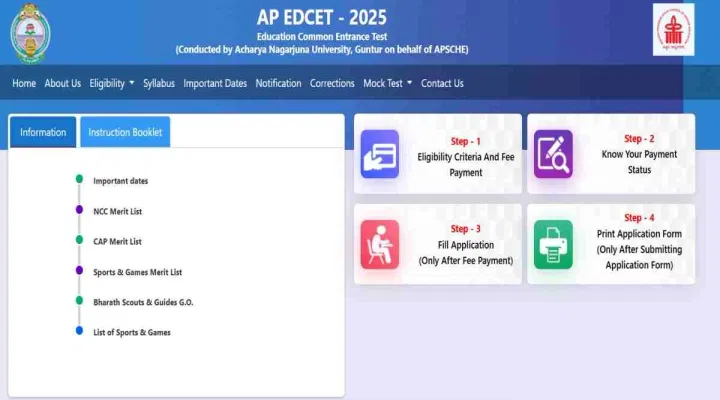Expand the Mock Test dropdown menu
720x400 pixels.
tap(388, 83)
